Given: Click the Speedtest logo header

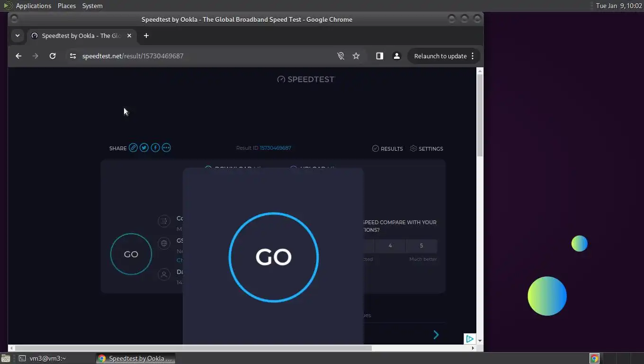Looking at the screenshot, I should pyautogui.click(x=306, y=79).
